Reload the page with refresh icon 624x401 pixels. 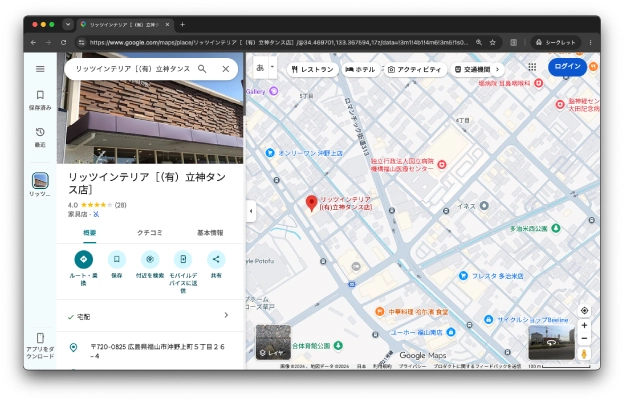point(63,43)
